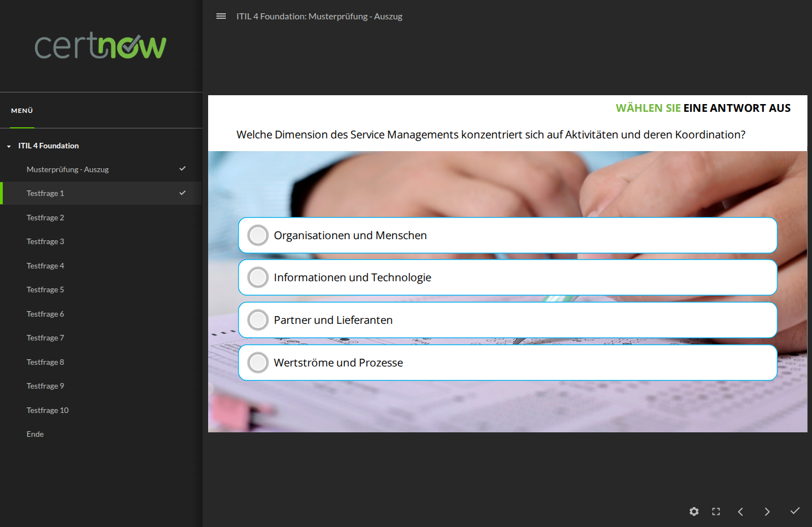
Task: Navigate to Testfrage 10
Action: 48,410
